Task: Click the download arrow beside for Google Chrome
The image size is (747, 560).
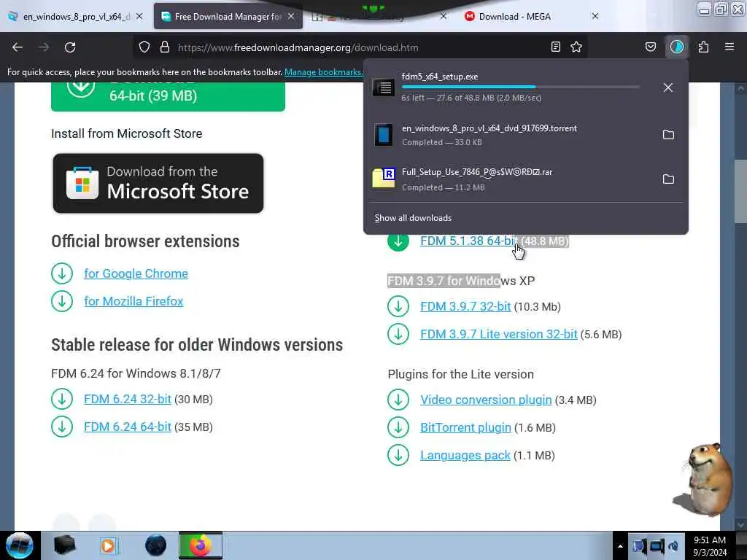Action: (62, 273)
